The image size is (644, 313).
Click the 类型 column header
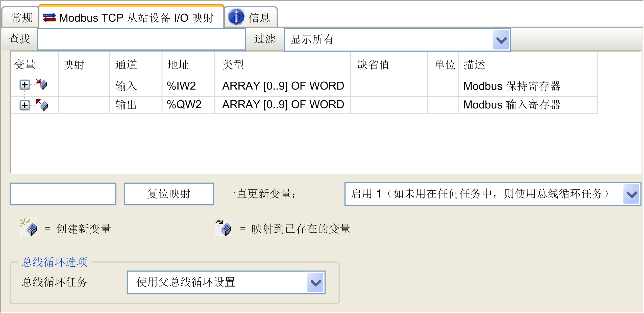(x=233, y=65)
